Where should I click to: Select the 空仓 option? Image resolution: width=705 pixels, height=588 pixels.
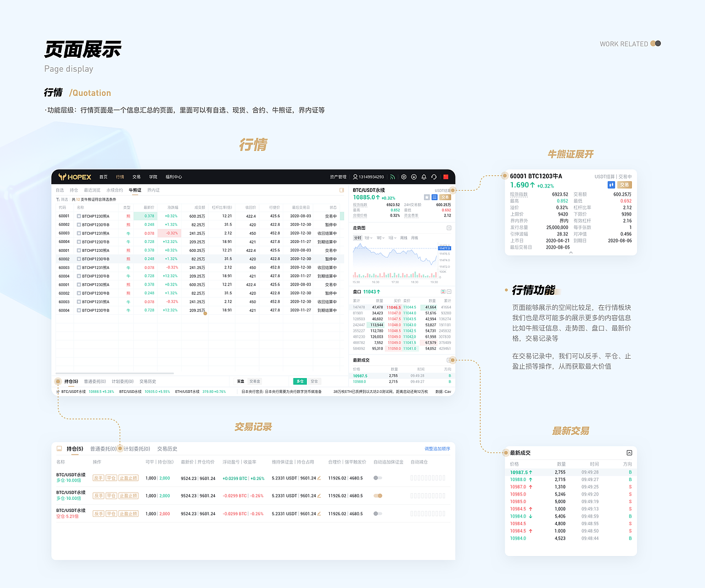pyautogui.click(x=314, y=381)
